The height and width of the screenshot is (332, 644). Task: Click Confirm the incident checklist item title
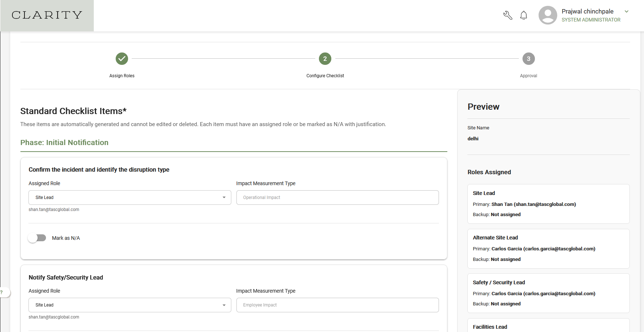click(x=99, y=169)
